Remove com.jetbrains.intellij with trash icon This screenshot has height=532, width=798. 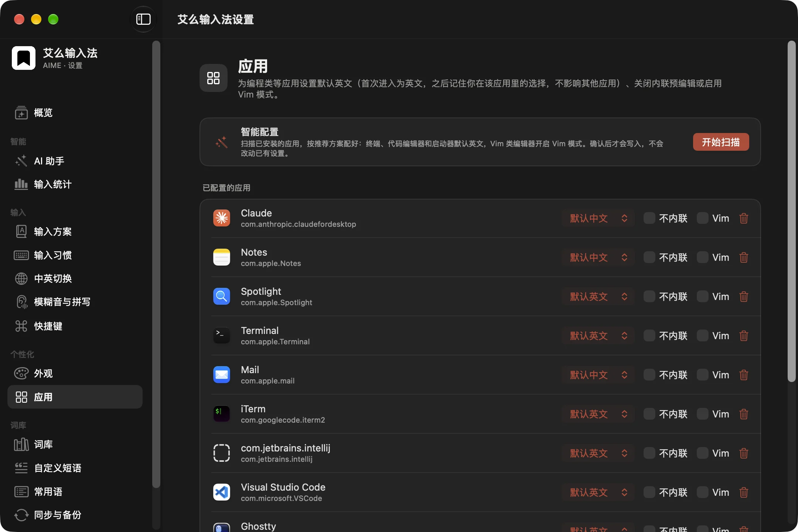pyautogui.click(x=744, y=453)
